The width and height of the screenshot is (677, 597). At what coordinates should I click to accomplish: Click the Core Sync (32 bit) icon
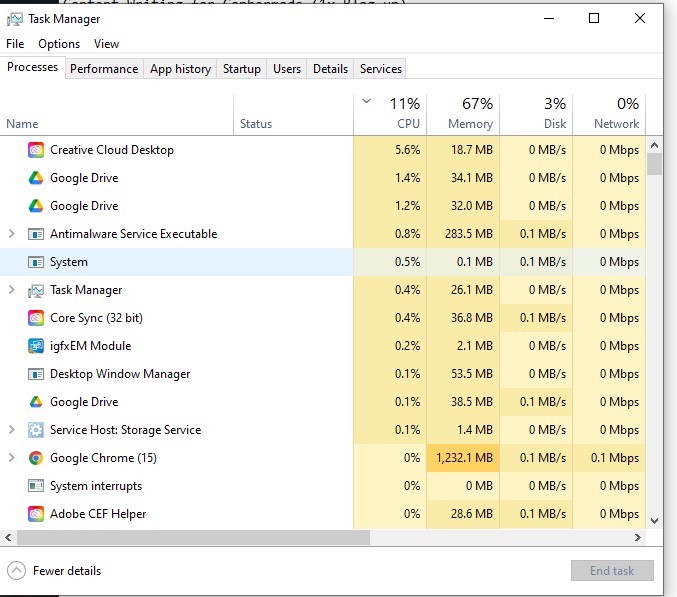36,318
